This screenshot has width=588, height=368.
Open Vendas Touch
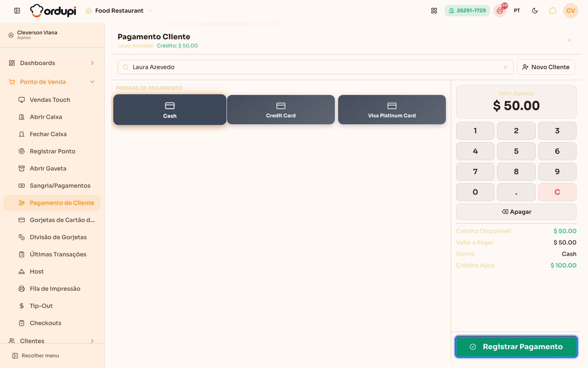52,100
